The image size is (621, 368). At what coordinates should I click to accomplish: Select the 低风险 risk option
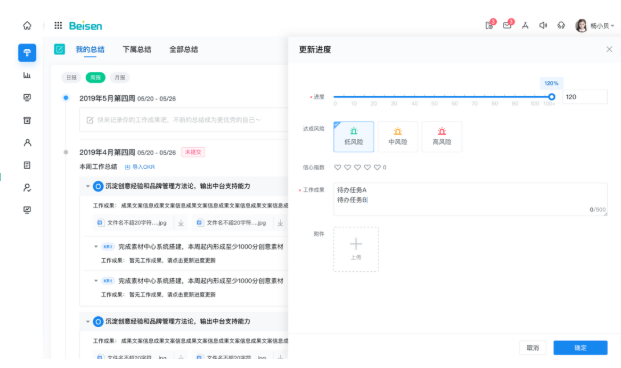(x=354, y=137)
